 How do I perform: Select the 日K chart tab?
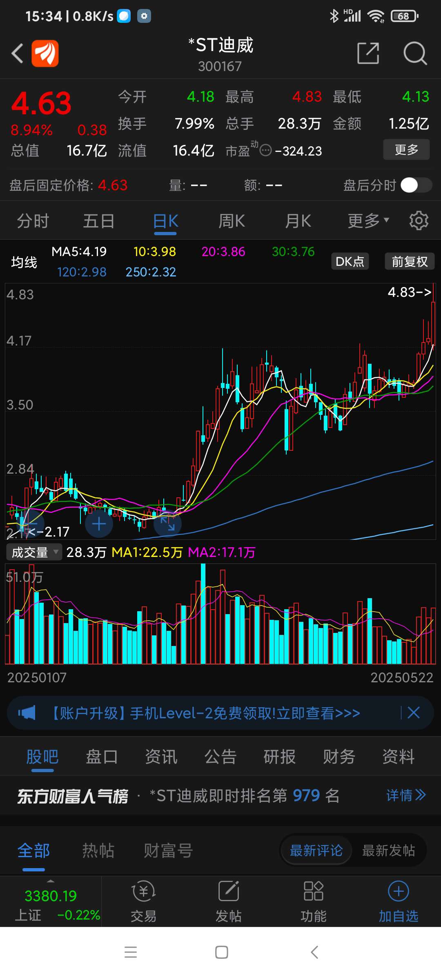point(165,221)
